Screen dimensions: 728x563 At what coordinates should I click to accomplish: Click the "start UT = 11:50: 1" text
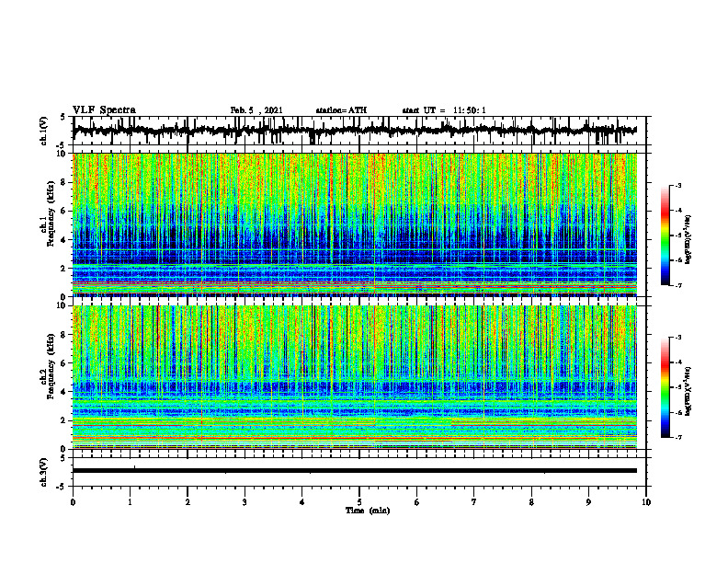(x=444, y=110)
